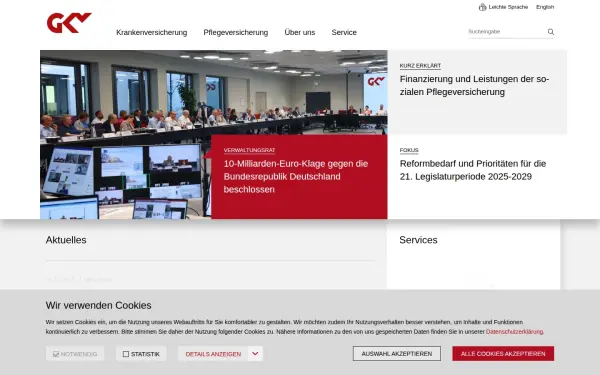Enable the Statistik cookies checkbox
This screenshot has width=600, height=375.
coord(126,354)
